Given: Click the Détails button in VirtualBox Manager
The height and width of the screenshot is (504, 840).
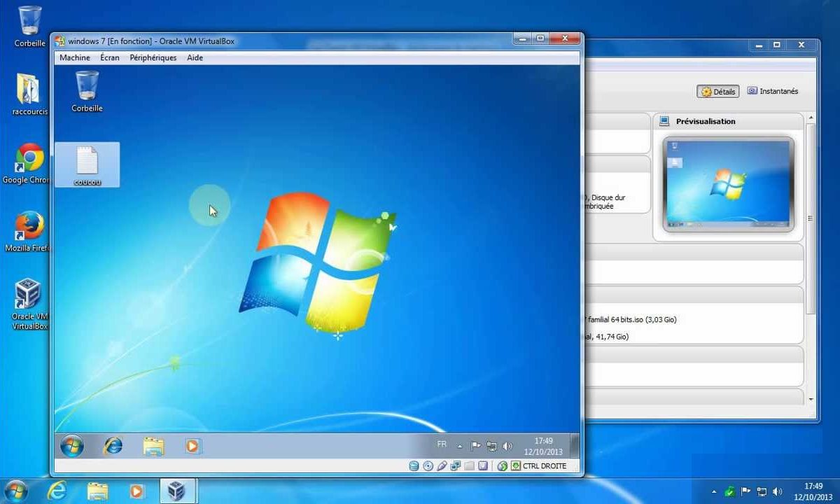Looking at the screenshot, I should coord(718,92).
